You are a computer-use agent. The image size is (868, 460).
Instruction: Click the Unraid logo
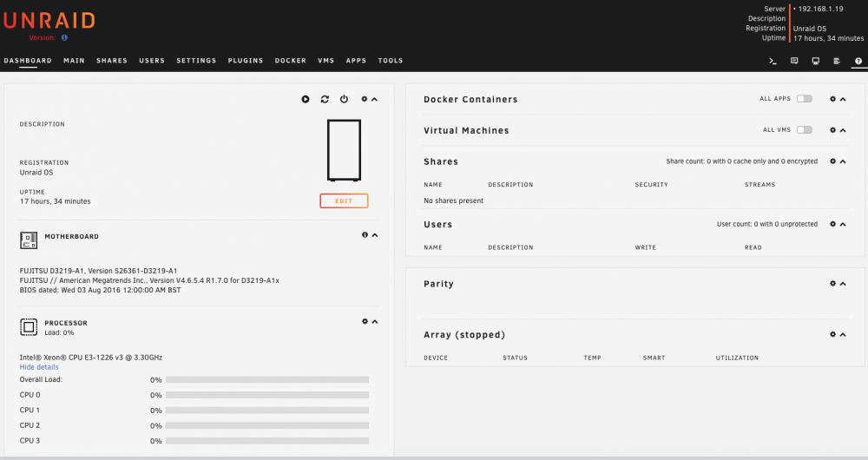tap(49, 21)
